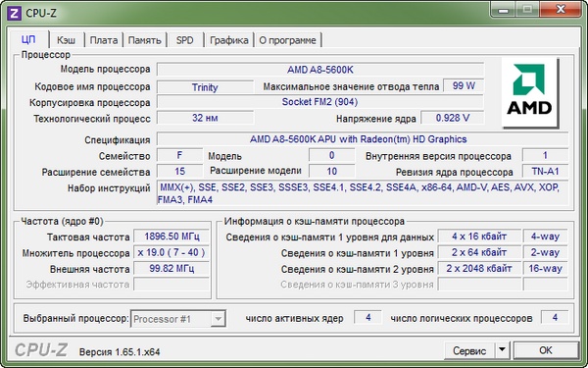
Task: Click the 16-way associativity value
Action: (x=545, y=269)
